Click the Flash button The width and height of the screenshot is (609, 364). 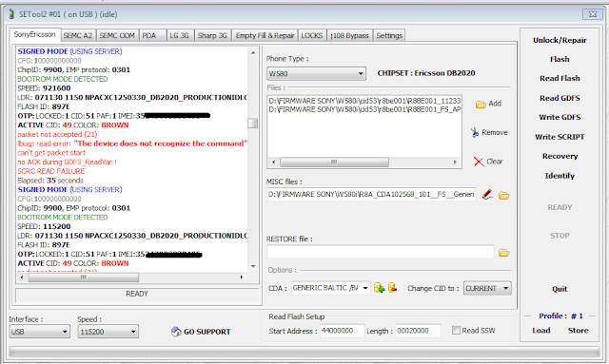[560, 59]
